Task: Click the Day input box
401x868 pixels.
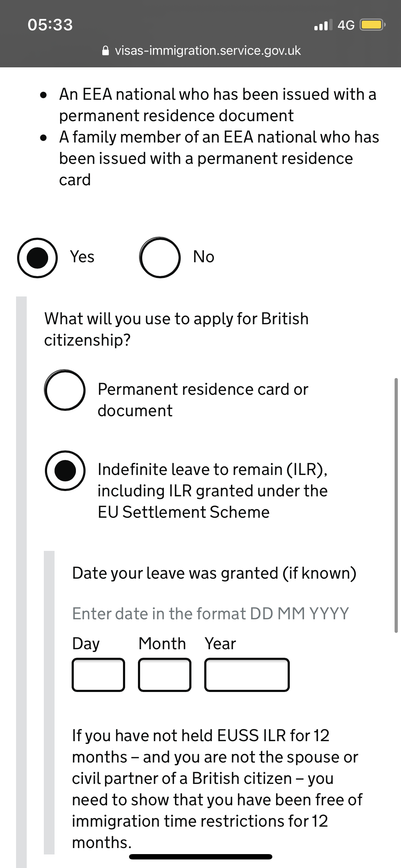Action: tap(98, 675)
